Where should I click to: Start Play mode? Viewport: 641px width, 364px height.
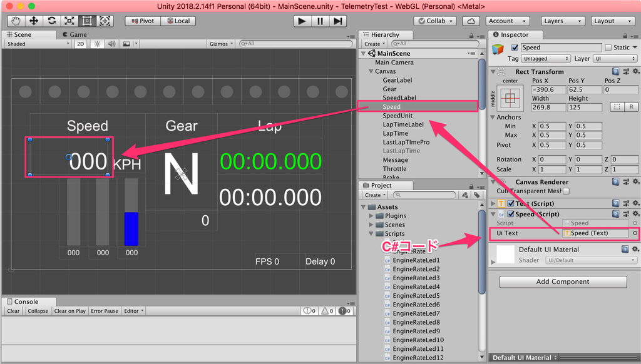(302, 21)
